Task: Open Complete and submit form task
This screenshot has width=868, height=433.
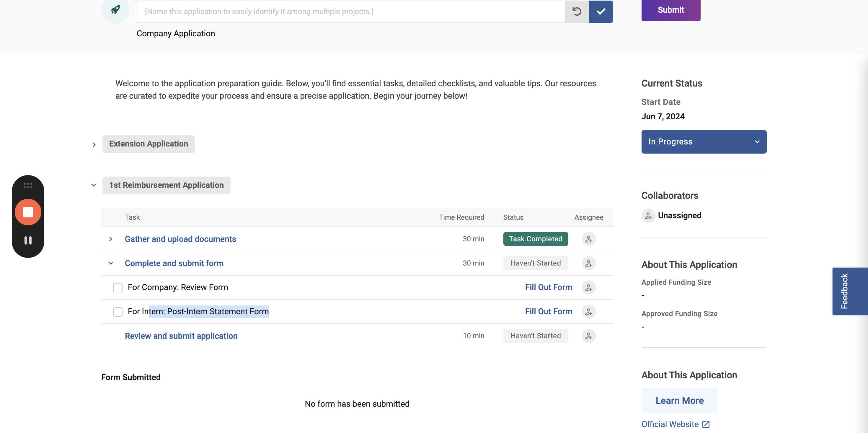Action: (x=174, y=263)
